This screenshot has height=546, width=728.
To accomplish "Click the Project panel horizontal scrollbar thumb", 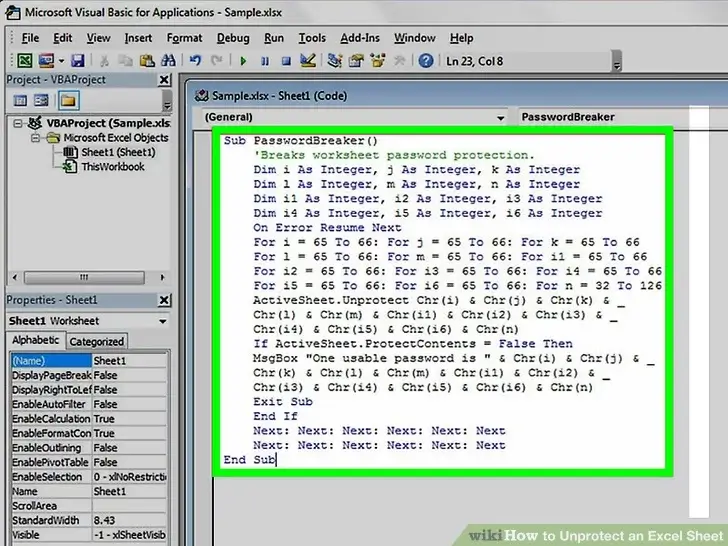I will pyautogui.click(x=84, y=278).
